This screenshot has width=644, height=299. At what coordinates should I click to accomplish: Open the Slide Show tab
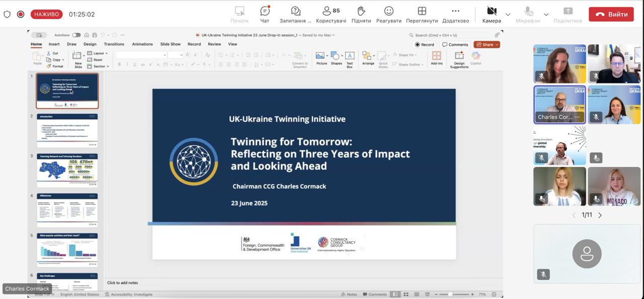click(170, 44)
